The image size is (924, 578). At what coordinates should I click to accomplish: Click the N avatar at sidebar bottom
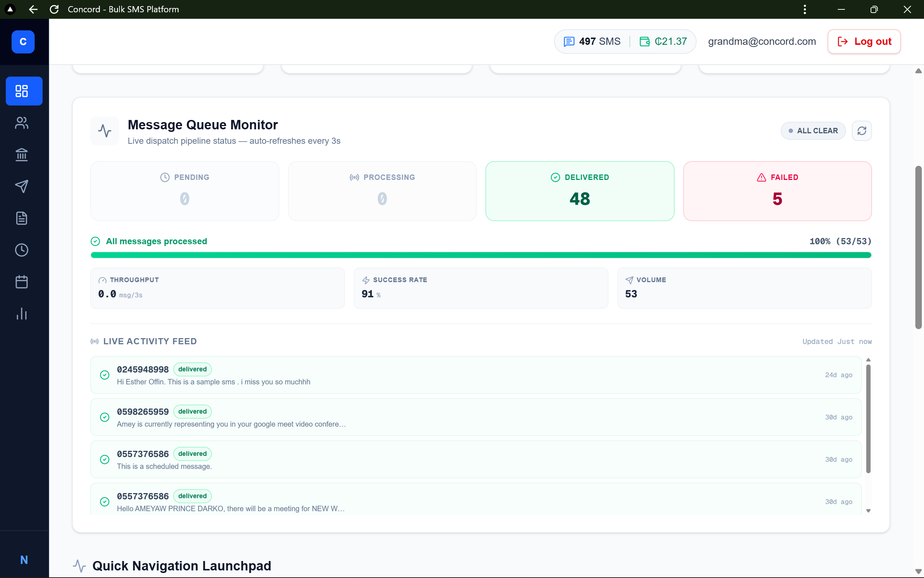point(24,560)
